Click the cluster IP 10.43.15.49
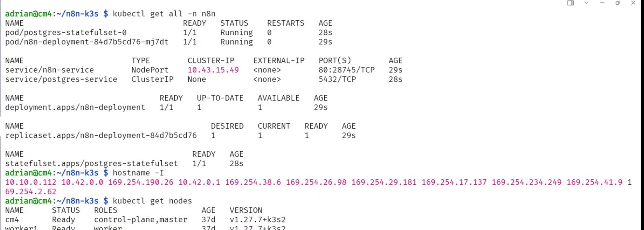 pyautogui.click(x=213, y=70)
